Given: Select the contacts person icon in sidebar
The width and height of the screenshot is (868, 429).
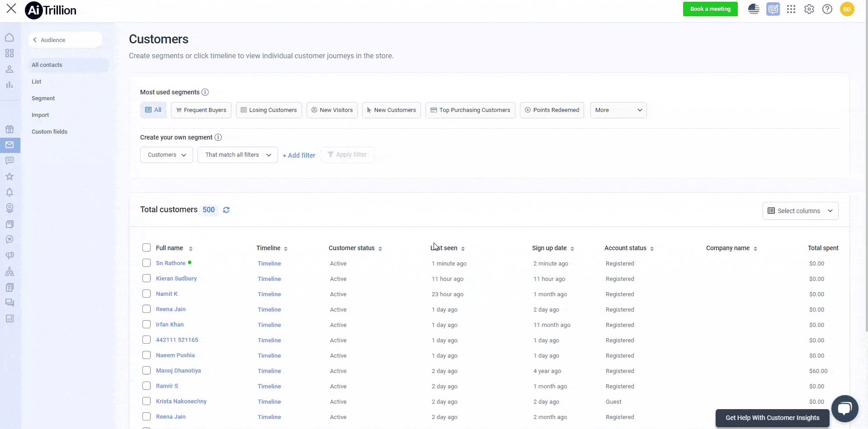Looking at the screenshot, I should [9, 69].
